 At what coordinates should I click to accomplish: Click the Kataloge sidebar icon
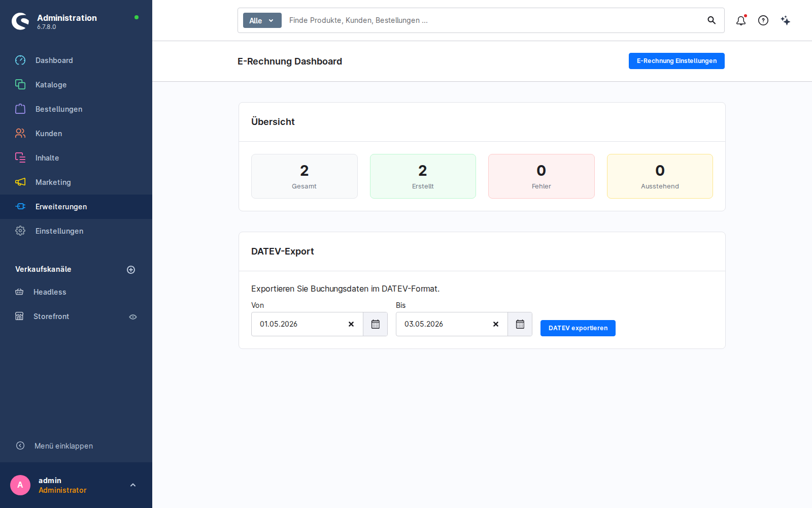[20, 85]
